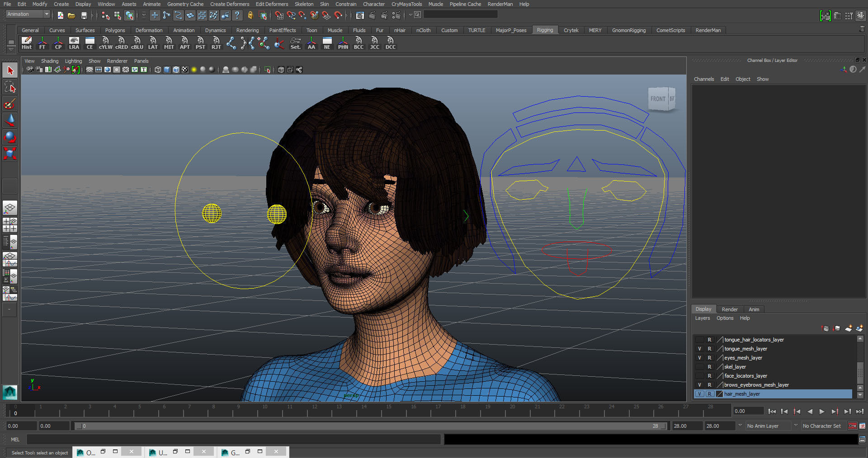Open the Channels menu in Channel Box
868x458 pixels.
click(704, 79)
